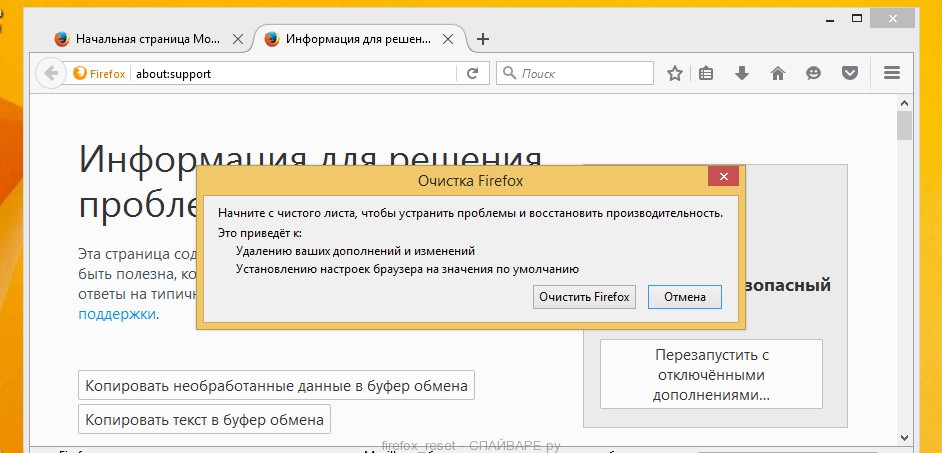This screenshot has height=453, width=942.
Task: Click the Firefox identity icon in address bar
Action: point(79,74)
